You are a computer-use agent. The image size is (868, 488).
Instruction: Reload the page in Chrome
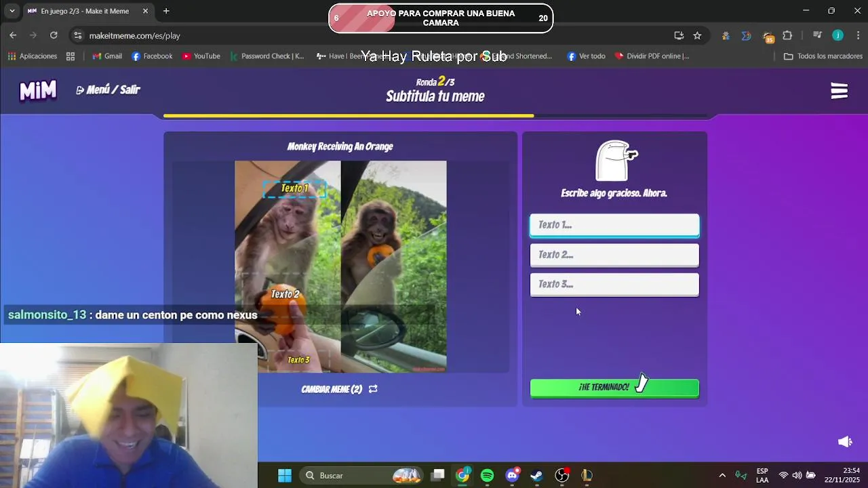point(54,35)
